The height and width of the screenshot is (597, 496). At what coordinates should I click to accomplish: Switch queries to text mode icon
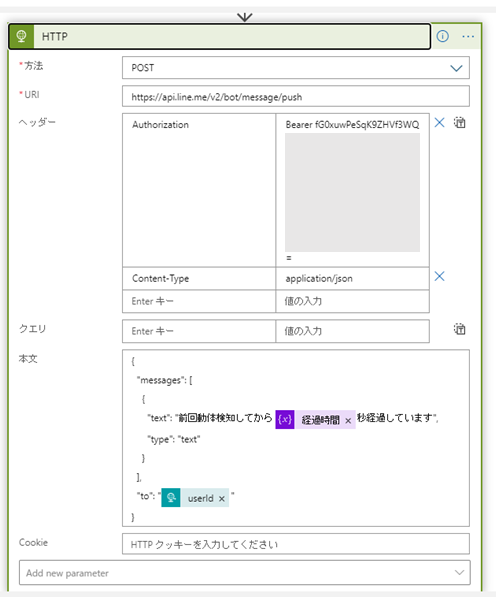pos(459,329)
